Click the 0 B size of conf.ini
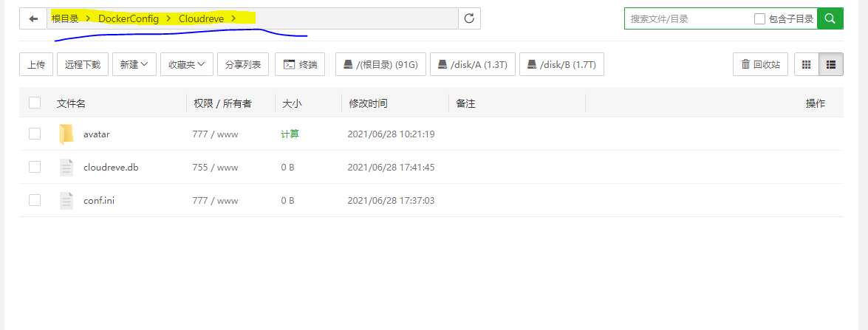868x330 pixels. (287, 200)
